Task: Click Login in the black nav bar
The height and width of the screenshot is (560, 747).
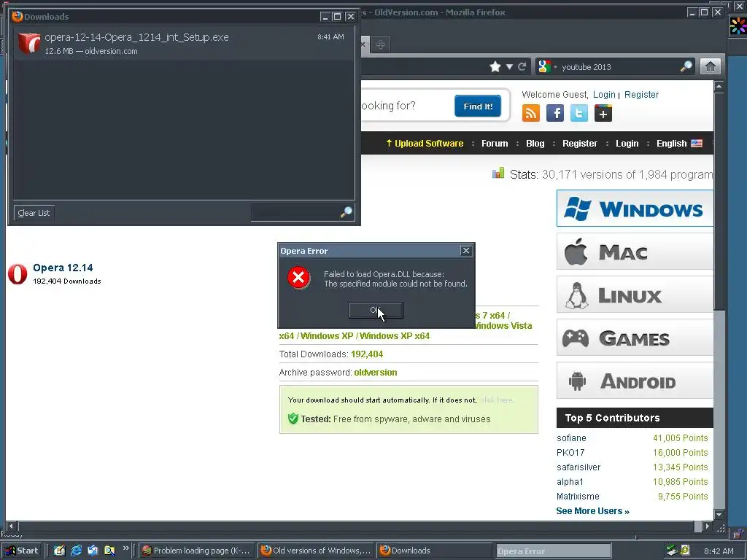Action: point(627,144)
